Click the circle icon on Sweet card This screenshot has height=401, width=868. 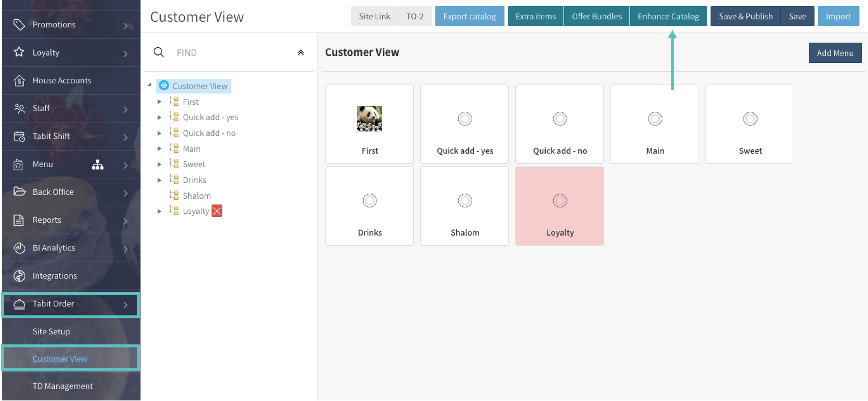click(x=750, y=119)
